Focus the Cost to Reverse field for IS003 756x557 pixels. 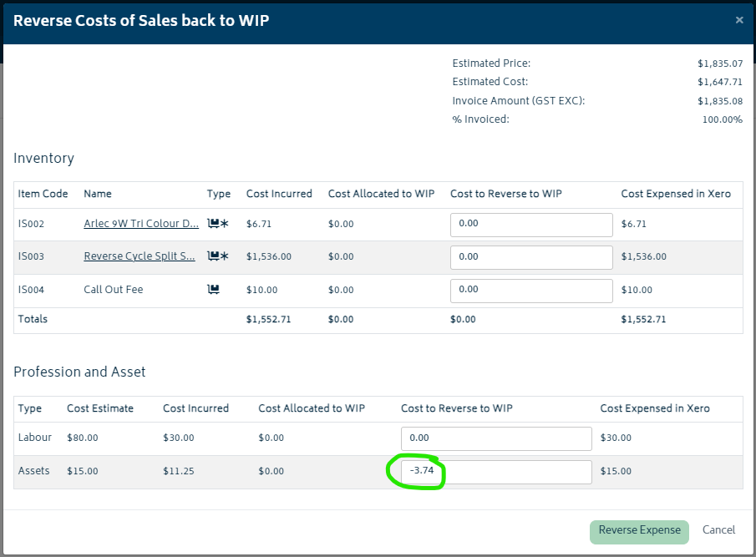[531, 258]
